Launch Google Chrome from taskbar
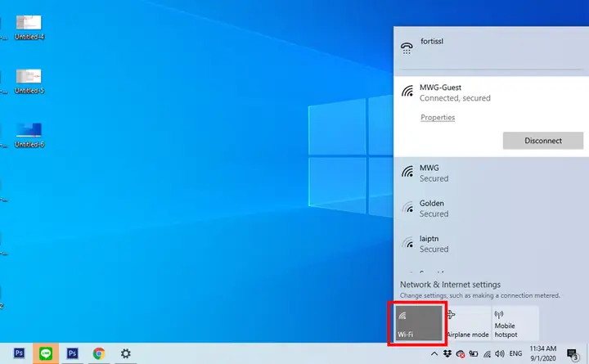 coord(99,353)
